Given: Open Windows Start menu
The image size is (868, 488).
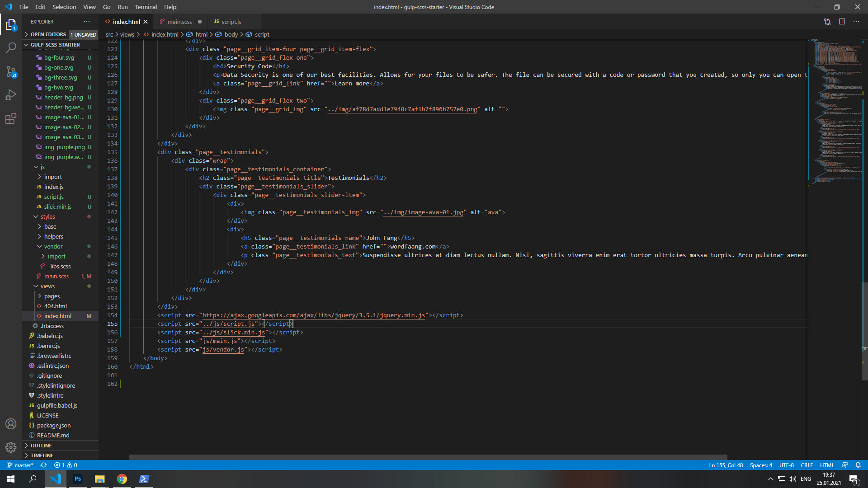Looking at the screenshot, I should (x=11, y=479).
